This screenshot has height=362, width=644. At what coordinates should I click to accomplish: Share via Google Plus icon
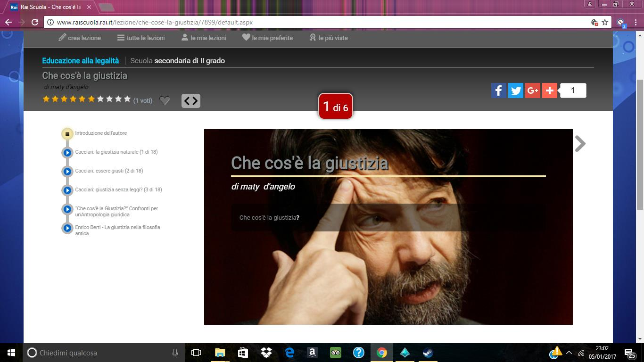(x=533, y=90)
